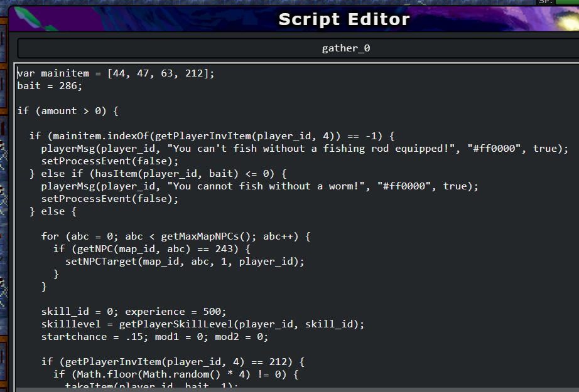Image resolution: width=579 pixels, height=392 pixels.
Task: Click the first setProcessEvent(false) line
Action: (x=110, y=161)
